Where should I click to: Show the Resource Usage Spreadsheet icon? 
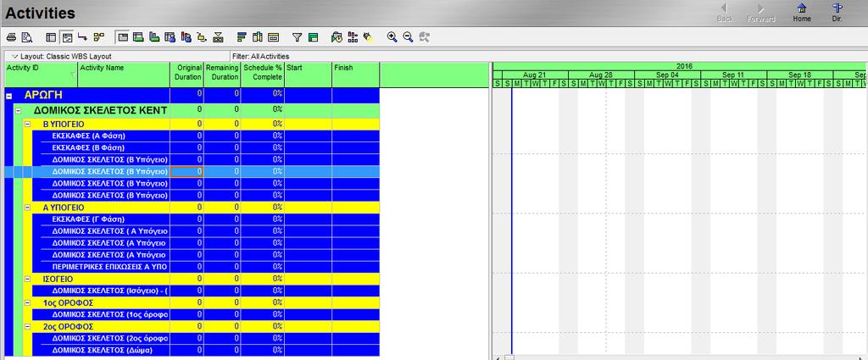click(170, 37)
